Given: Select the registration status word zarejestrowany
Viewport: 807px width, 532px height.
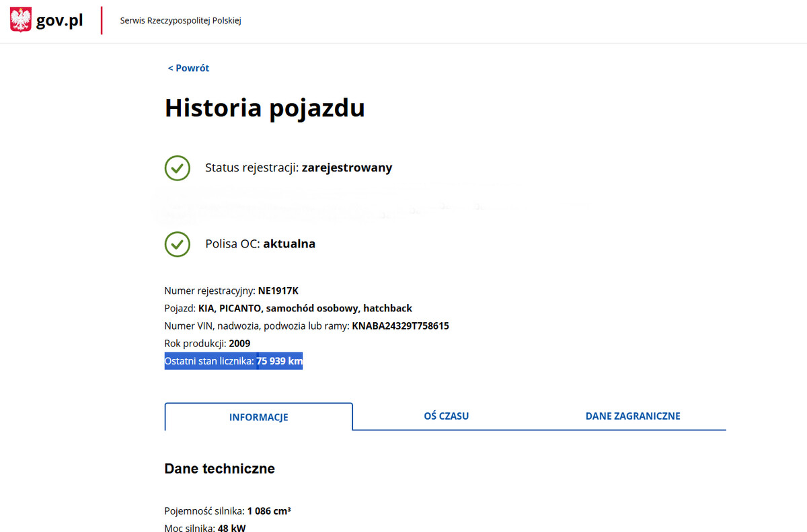Looking at the screenshot, I should click(x=346, y=167).
